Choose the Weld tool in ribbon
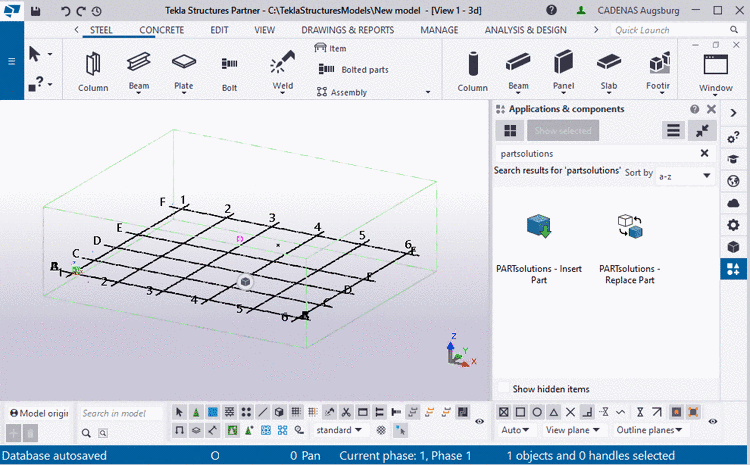 point(281,69)
